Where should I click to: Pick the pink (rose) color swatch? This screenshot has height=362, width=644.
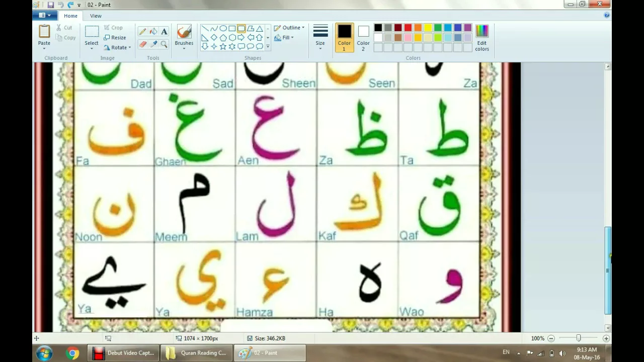tap(408, 38)
